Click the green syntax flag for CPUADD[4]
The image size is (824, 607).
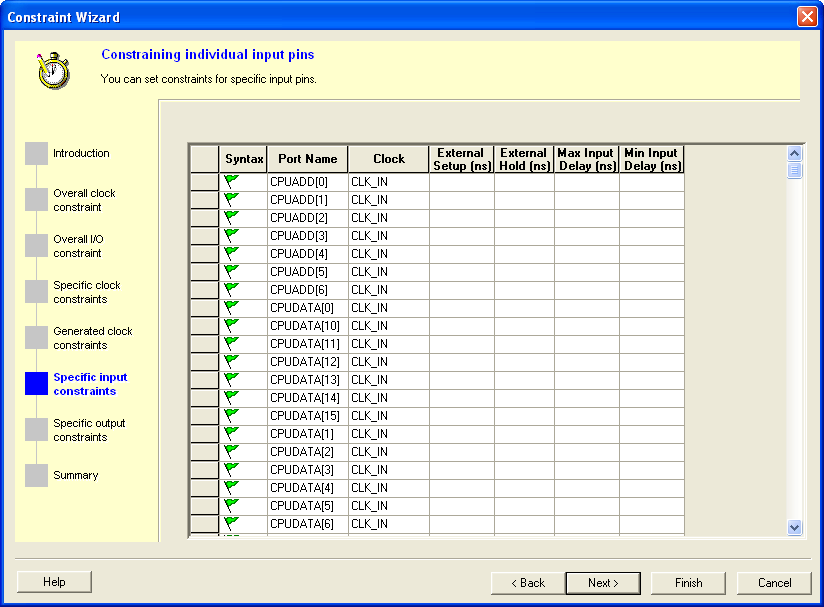pos(231,253)
